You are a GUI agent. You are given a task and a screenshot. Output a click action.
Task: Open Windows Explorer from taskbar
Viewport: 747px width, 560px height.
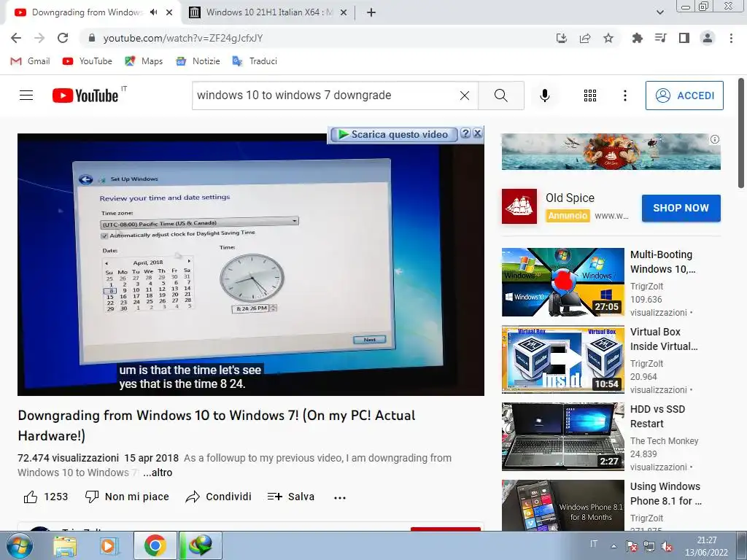[x=65, y=546]
